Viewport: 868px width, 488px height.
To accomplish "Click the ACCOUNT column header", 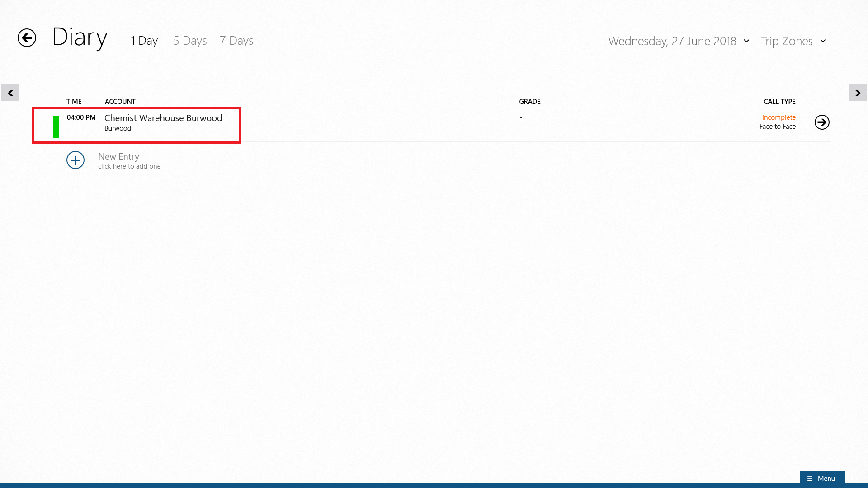I will [120, 102].
